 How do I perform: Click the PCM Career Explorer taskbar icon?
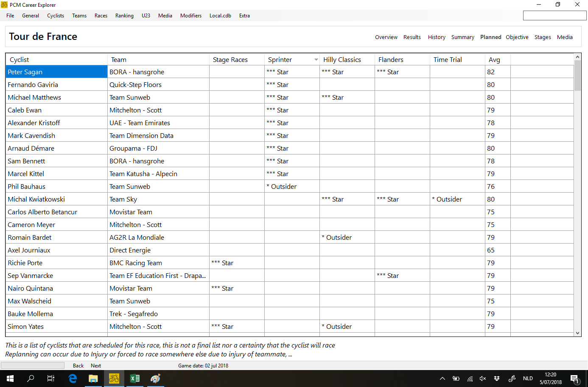(x=114, y=378)
